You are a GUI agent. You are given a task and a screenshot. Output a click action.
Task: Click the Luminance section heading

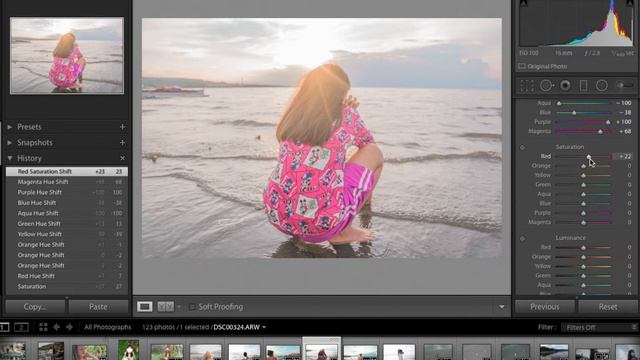(570, 238)
